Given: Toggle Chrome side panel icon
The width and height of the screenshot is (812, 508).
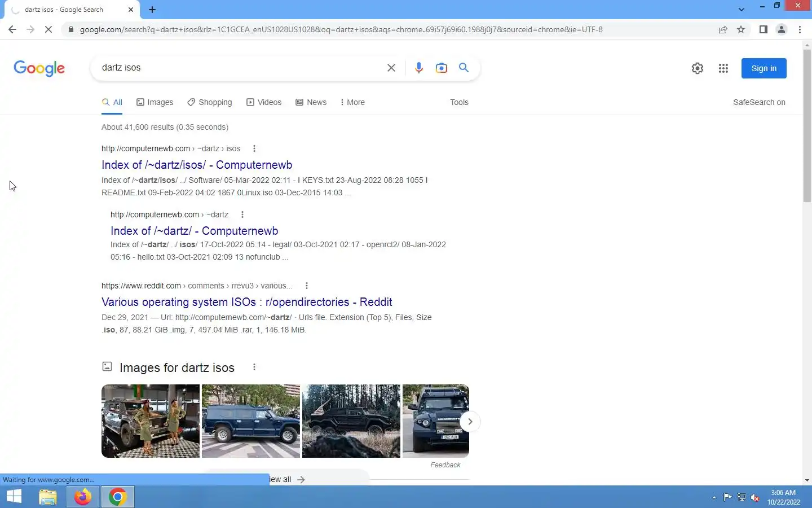Looking at the screenshot, I should [764, 29].
